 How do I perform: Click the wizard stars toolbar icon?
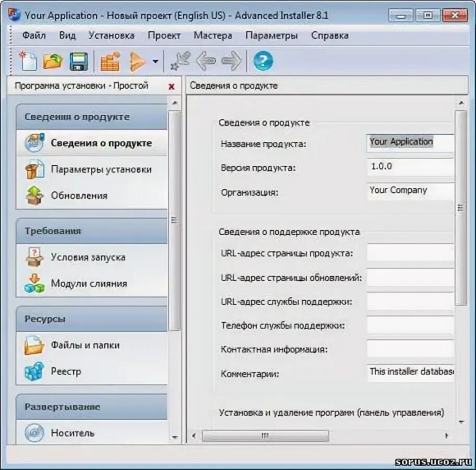tap(180, 61)
